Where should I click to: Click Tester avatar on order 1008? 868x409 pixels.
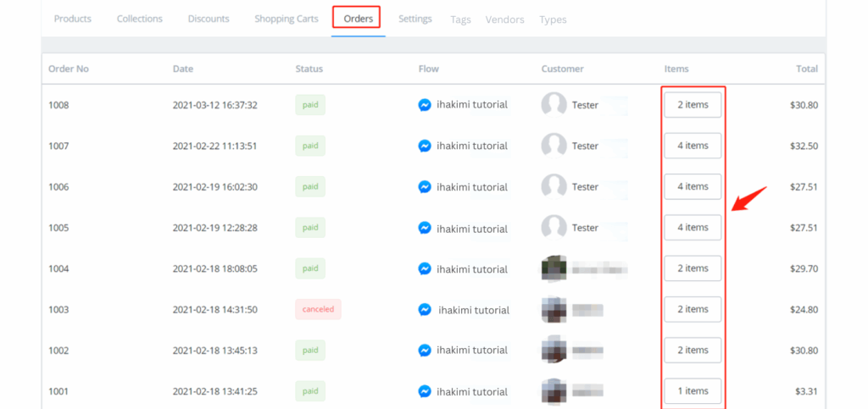(554, 105)
